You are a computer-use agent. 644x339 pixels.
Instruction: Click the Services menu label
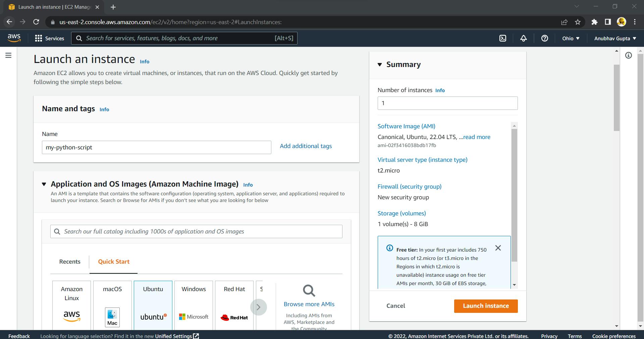pos(55,39)
